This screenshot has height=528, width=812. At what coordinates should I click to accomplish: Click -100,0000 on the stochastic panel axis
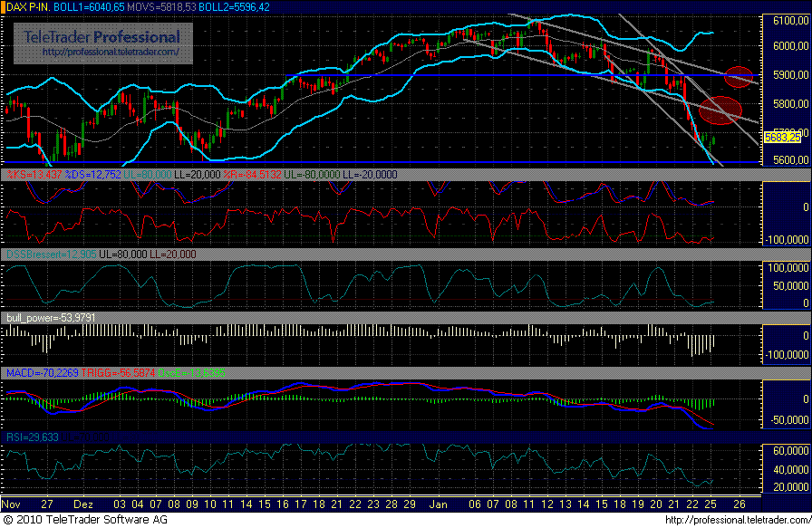[x=786, y=240]
